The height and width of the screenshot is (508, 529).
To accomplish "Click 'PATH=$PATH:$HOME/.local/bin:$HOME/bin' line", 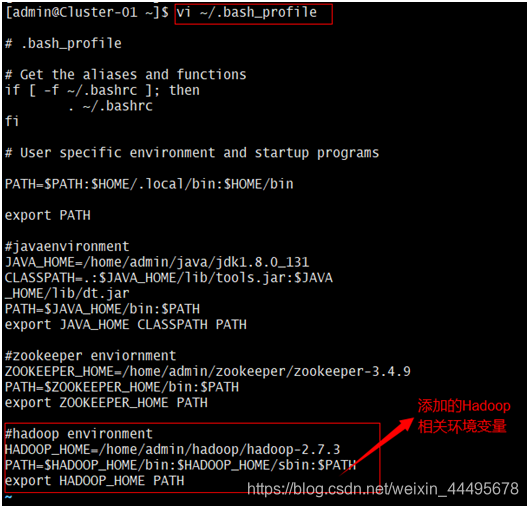I will 149,184.
